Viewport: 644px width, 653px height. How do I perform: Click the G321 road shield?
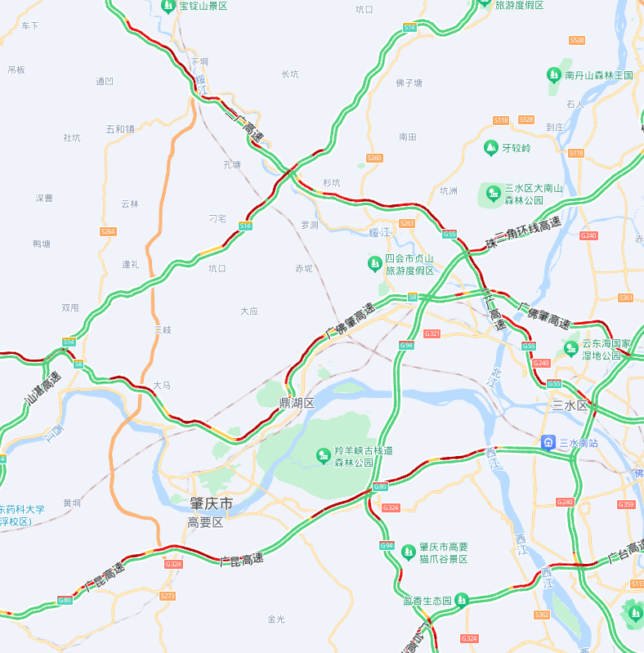click(432, 333)
